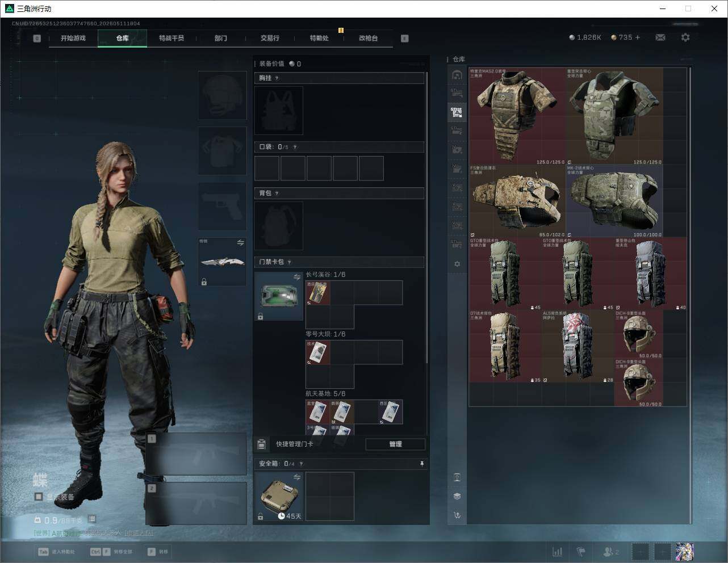Open game settings gear in top bar

[685, 37]
